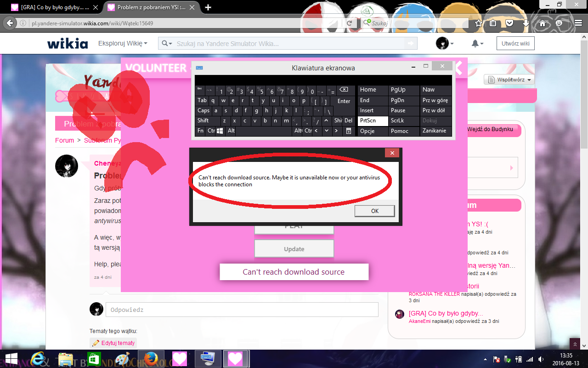Open Paint from the taskbar
This screenshot has width=588, height=368.
122,358
